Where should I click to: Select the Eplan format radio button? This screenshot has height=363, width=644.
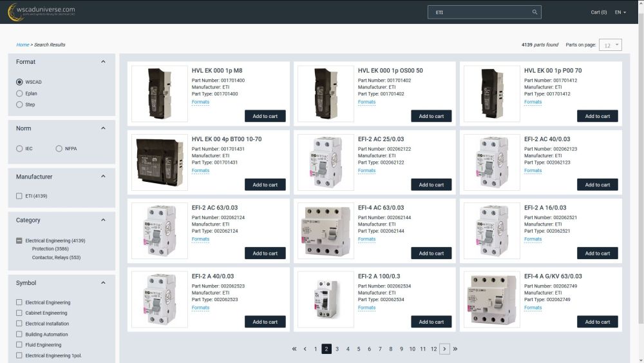coord(19,93)
